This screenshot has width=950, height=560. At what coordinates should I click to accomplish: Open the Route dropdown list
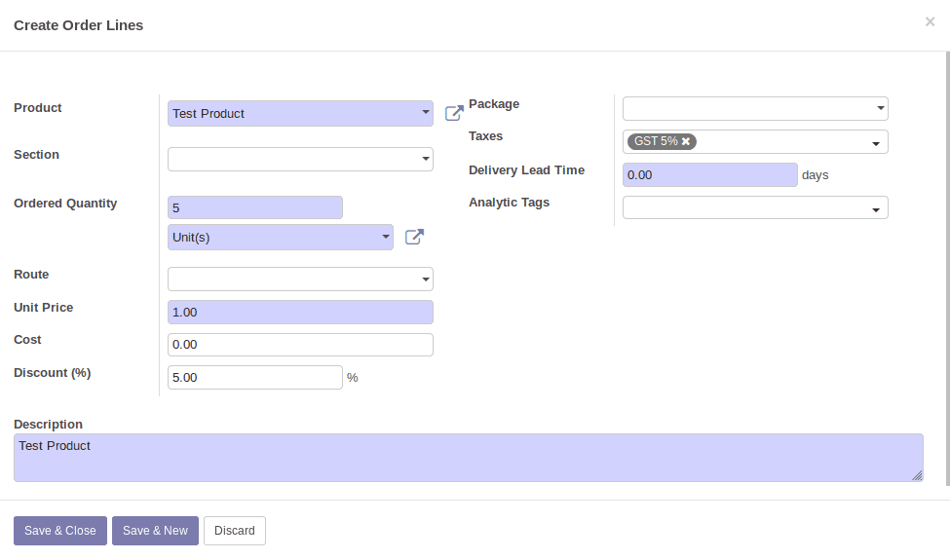(x=426, y=280)
